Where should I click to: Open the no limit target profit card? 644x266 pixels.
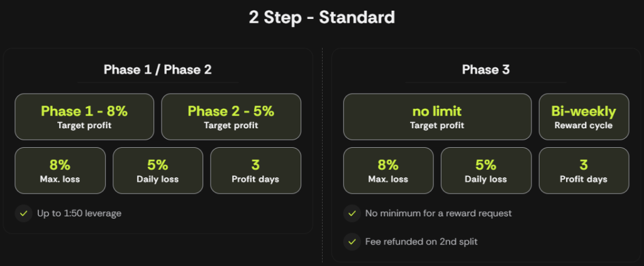pyautogui.click(x=438, y=117)
